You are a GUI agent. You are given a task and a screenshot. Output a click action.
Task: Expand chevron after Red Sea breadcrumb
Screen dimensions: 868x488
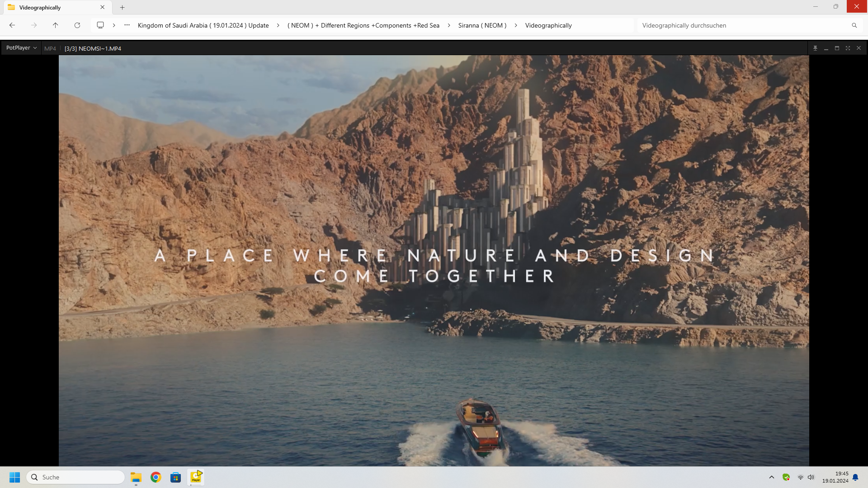point(449,25)
